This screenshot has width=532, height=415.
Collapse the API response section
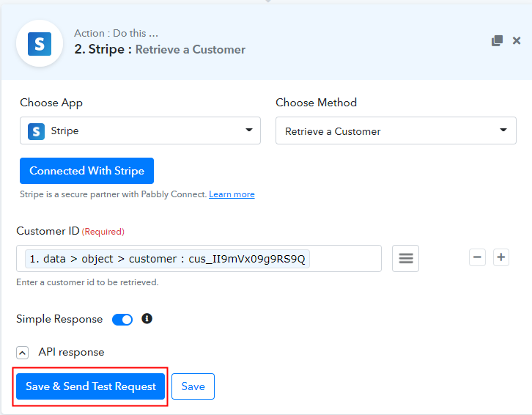[23, 353]
